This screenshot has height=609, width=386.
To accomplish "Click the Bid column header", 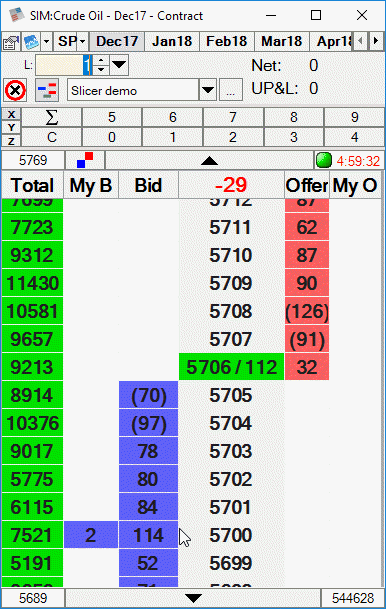I will click(x=148, y=185).
